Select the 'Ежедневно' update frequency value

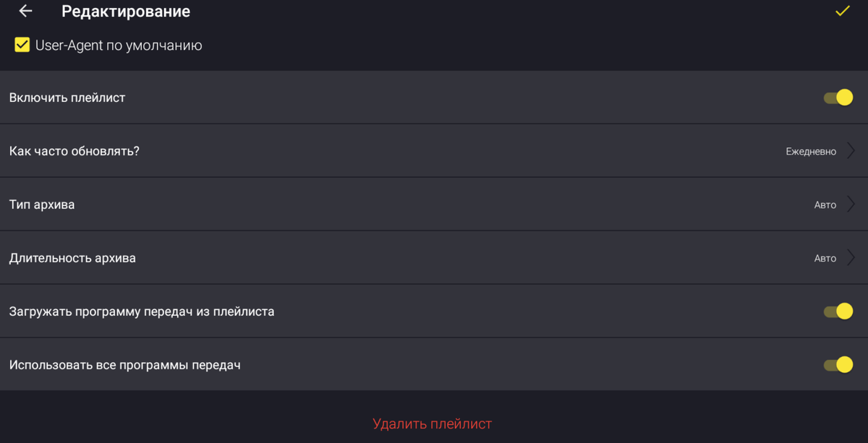811,152
